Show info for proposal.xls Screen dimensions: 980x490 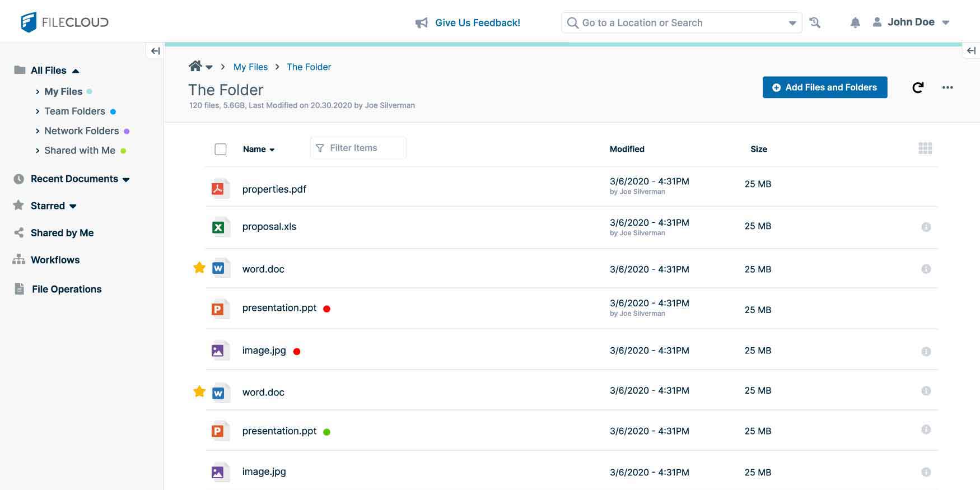pos(926,227)
